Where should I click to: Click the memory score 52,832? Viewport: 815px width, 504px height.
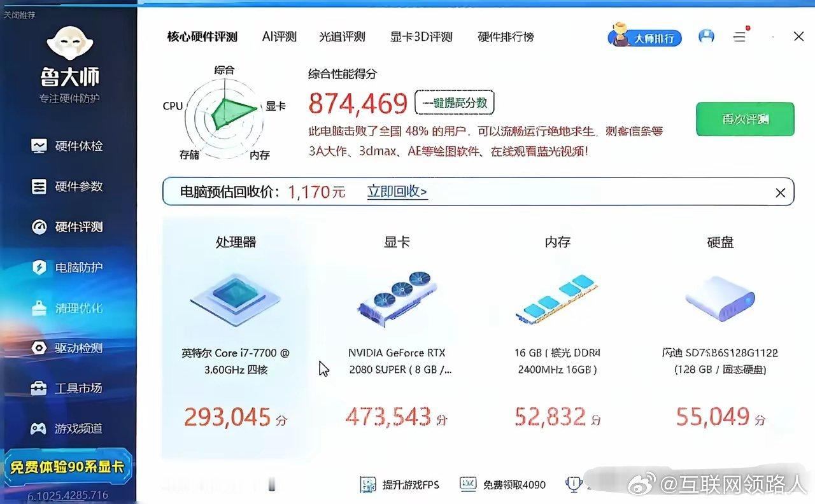click(558, 417)
